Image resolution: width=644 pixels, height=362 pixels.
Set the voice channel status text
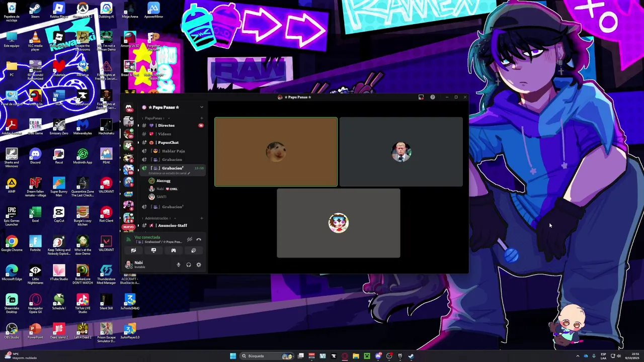pos(169,173)
